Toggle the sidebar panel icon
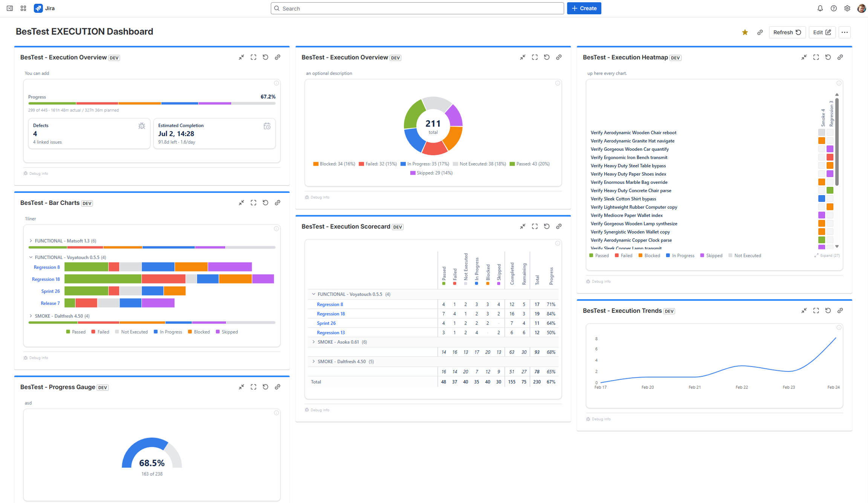 [x=10, y=8]
